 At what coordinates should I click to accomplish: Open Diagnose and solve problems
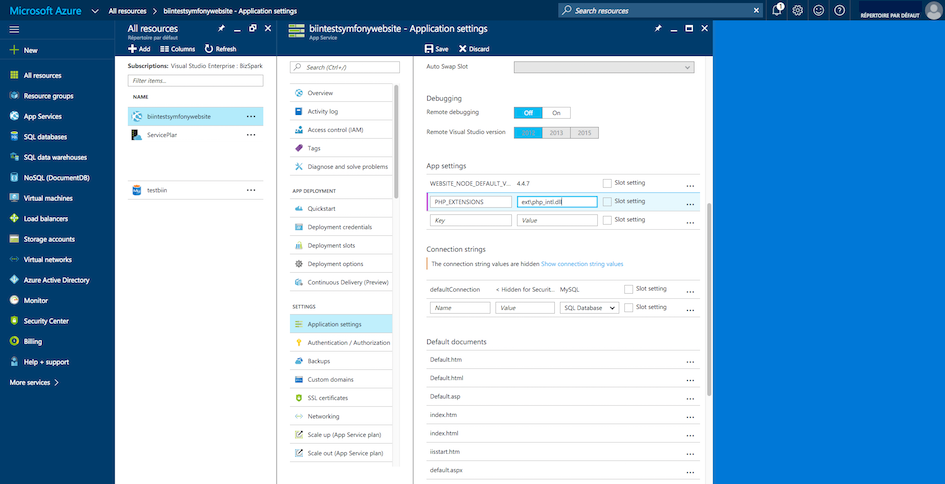pos(341,166)
